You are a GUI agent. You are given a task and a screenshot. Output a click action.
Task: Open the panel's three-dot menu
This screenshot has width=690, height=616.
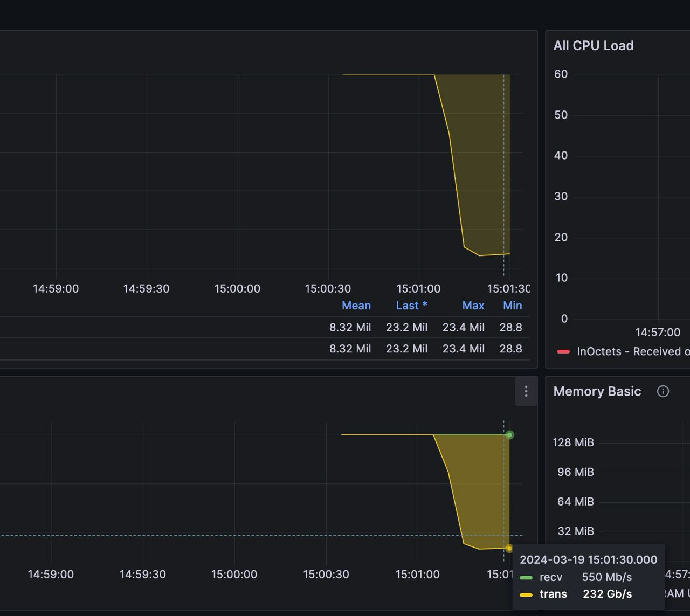pos(526,391)
